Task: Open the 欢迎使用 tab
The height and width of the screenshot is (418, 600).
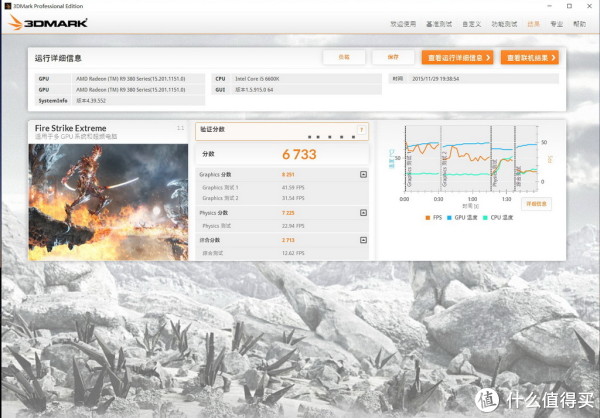Action: [403, 24]
